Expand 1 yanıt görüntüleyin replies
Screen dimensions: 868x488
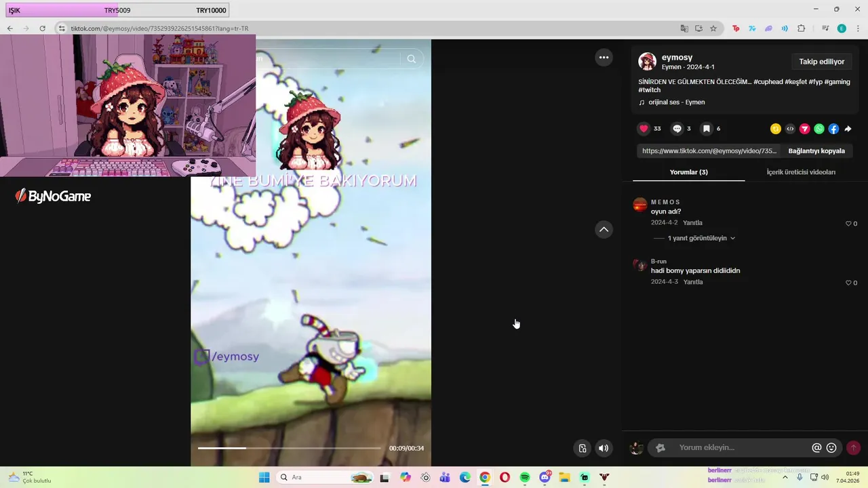701,239
